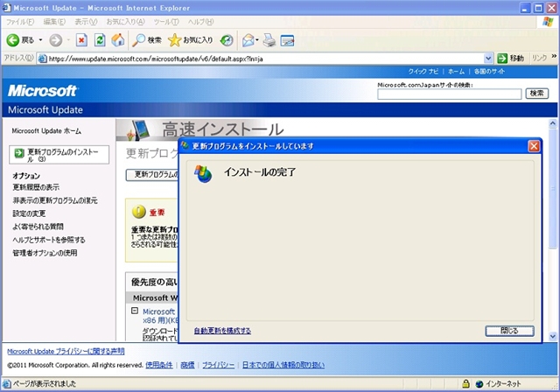Click the リンク toolbar label

pos(539,59)
